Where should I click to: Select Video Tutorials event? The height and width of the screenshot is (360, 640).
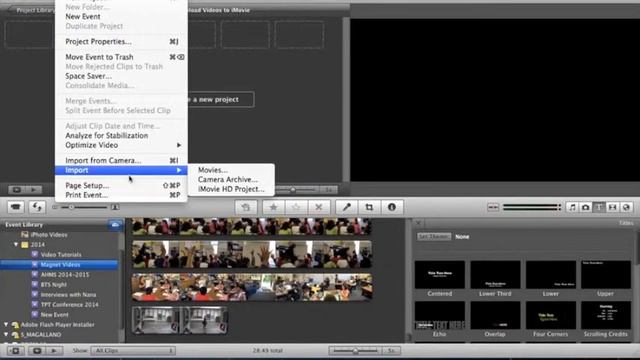61,255
